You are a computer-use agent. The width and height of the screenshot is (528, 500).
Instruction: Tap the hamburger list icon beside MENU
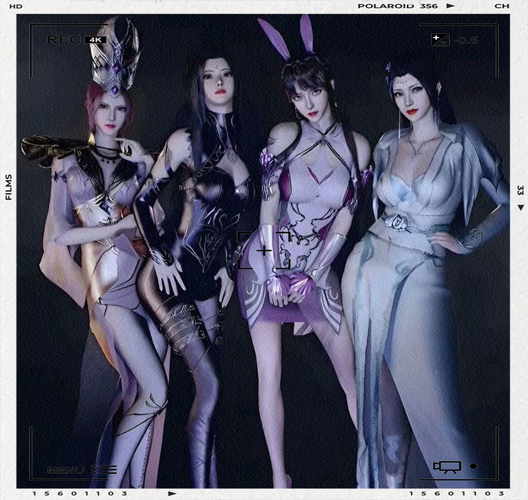pos(104,470)
